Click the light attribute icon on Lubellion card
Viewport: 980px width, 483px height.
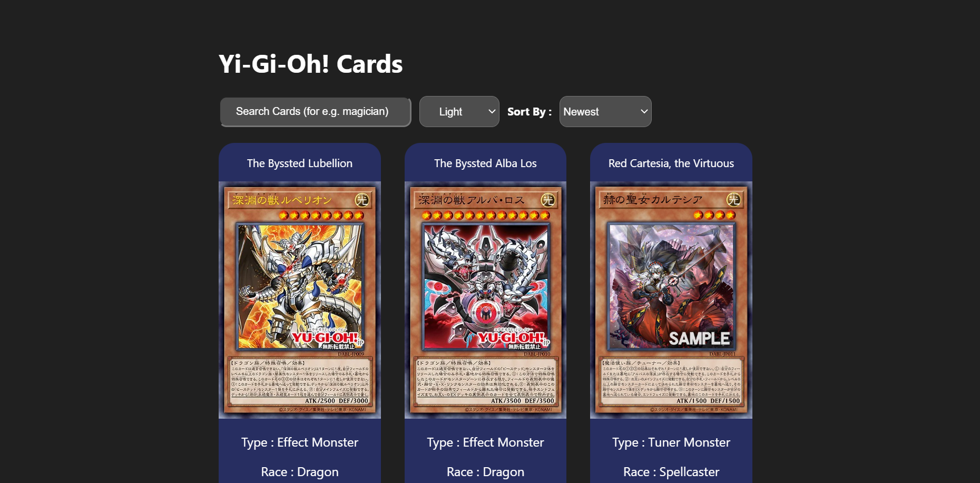pos(362,200)
